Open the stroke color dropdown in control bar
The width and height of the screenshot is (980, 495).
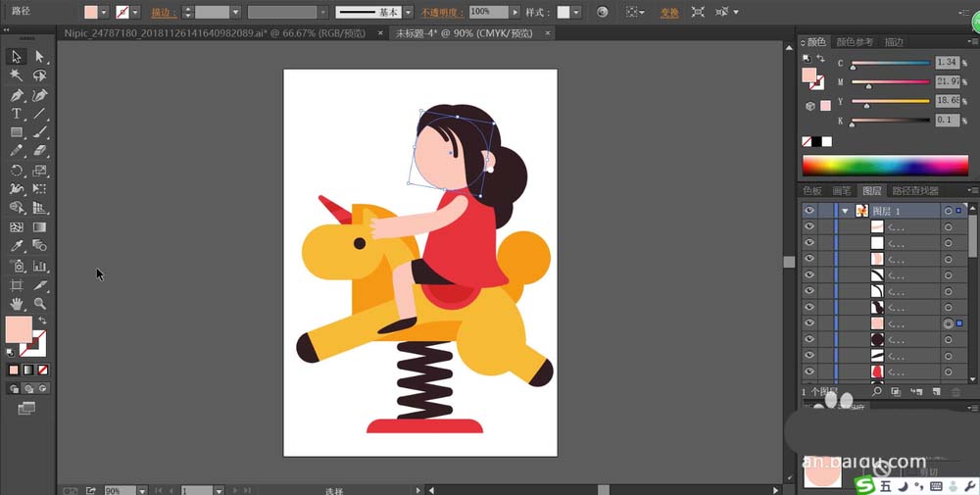(x=135, y=12)
